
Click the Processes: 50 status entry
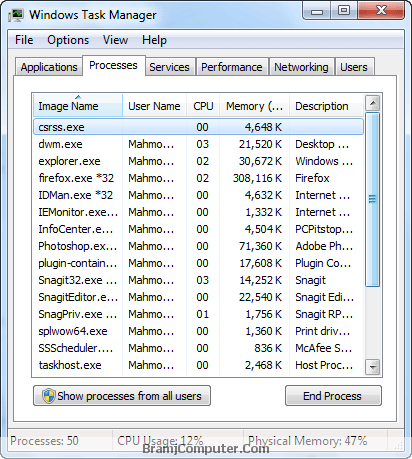click(x=44, y=441)
